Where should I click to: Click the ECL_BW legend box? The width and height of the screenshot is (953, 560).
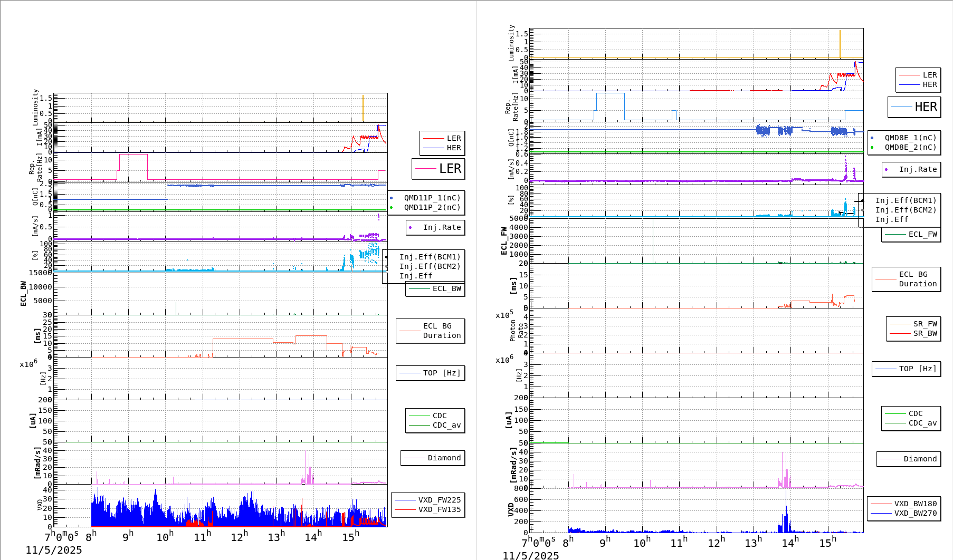pyautogui.click(x=435, y=288)
